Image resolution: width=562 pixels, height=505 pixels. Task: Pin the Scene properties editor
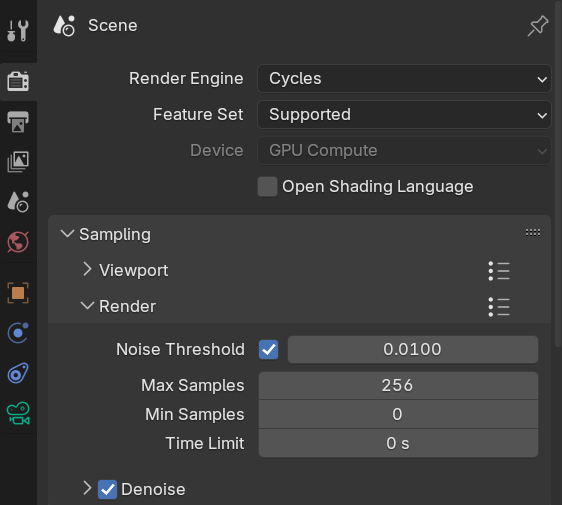click(x=538, y=26)
